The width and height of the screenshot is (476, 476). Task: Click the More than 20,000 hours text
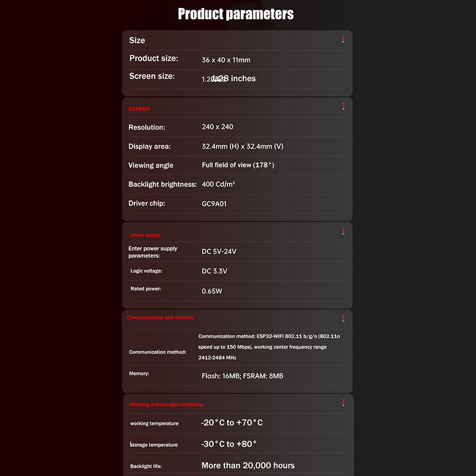[x=248, y=465]
